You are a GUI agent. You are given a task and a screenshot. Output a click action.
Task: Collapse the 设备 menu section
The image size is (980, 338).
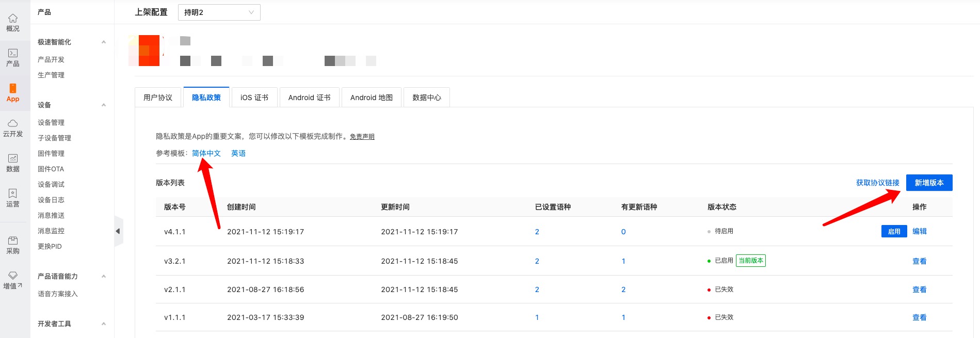[104, 105]
